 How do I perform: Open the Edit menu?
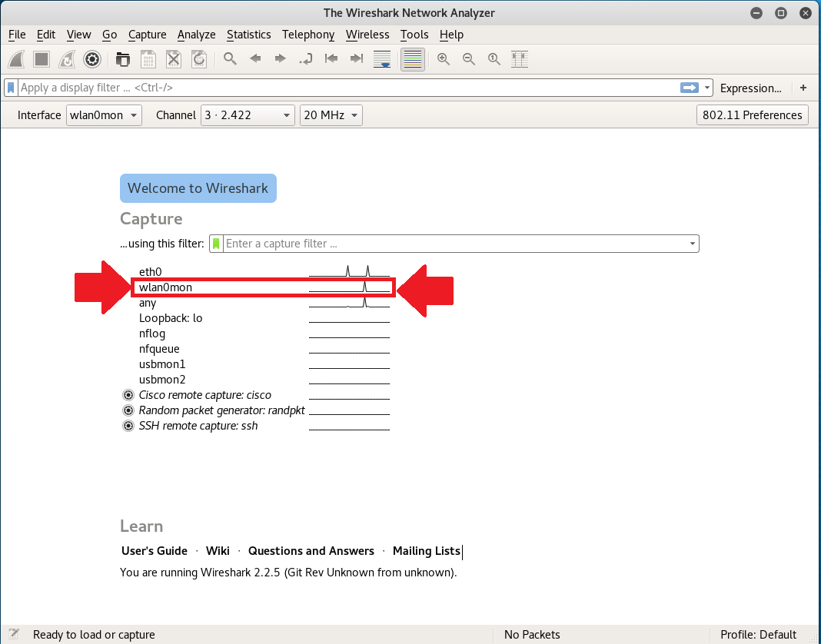pos(45,35)
